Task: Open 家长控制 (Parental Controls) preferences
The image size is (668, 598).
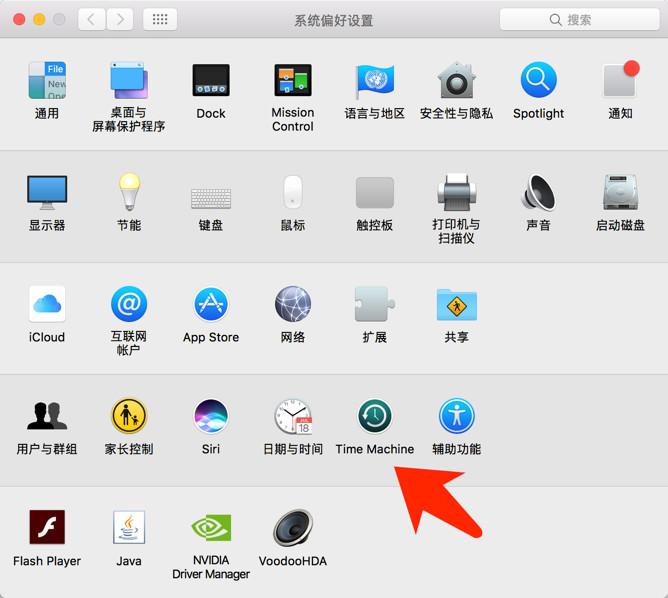Action: [x=129, y=416]
